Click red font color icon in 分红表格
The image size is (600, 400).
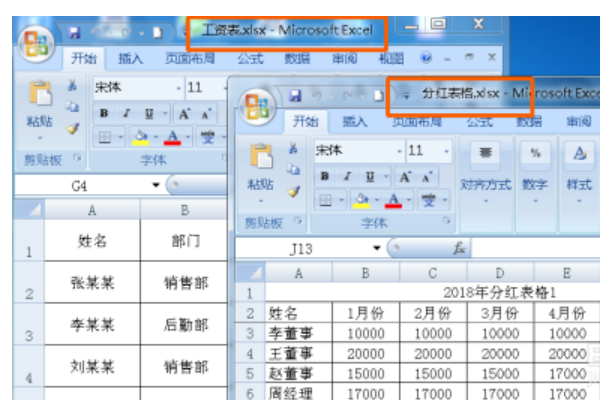click(393, 200)
